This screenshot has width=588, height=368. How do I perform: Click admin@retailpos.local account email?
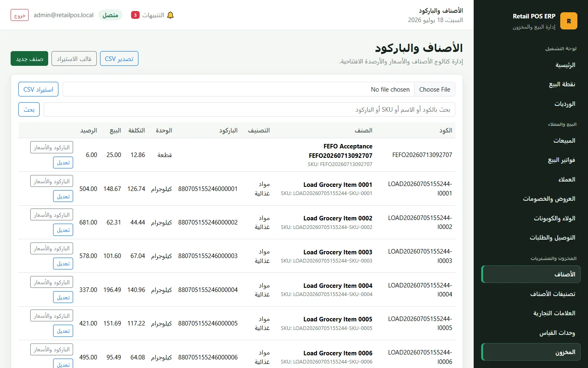(64, 15)
